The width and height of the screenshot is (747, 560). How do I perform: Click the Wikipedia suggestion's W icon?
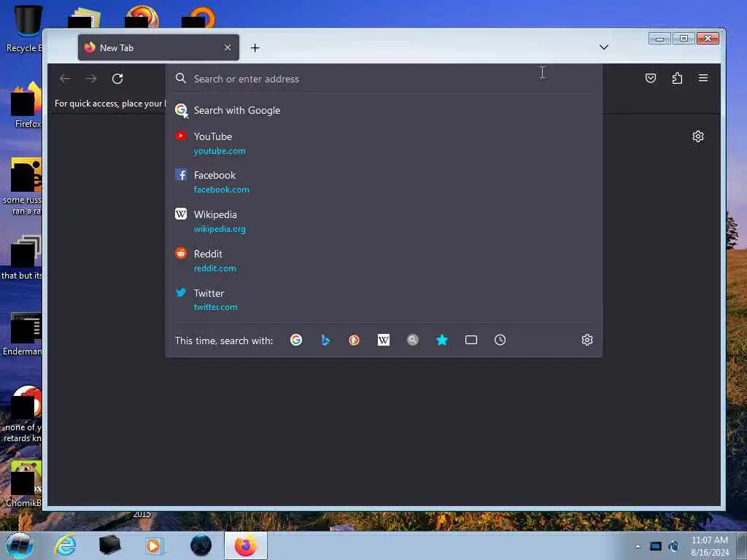(181, 214)
